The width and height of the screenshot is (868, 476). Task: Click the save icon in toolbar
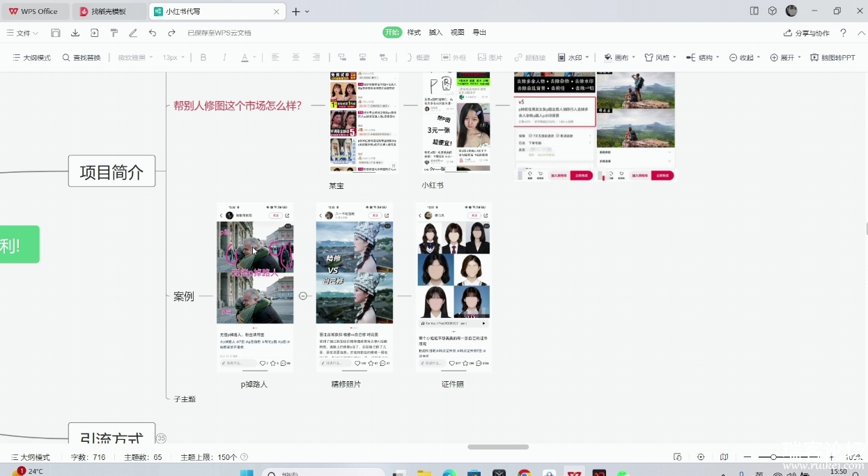[56, 33]
